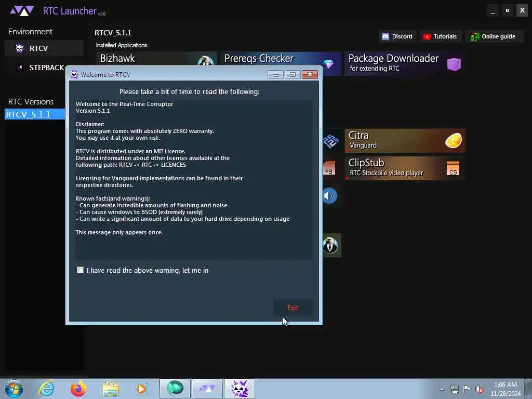Click the muted volume tray icon
Screen dimensions: 532x399
(480, 390)
